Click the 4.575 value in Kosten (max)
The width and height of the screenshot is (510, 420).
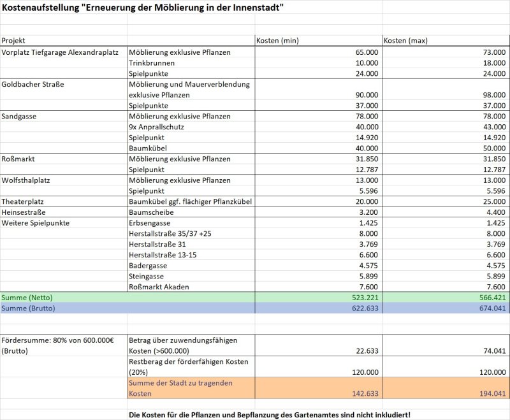pos(496,266)
